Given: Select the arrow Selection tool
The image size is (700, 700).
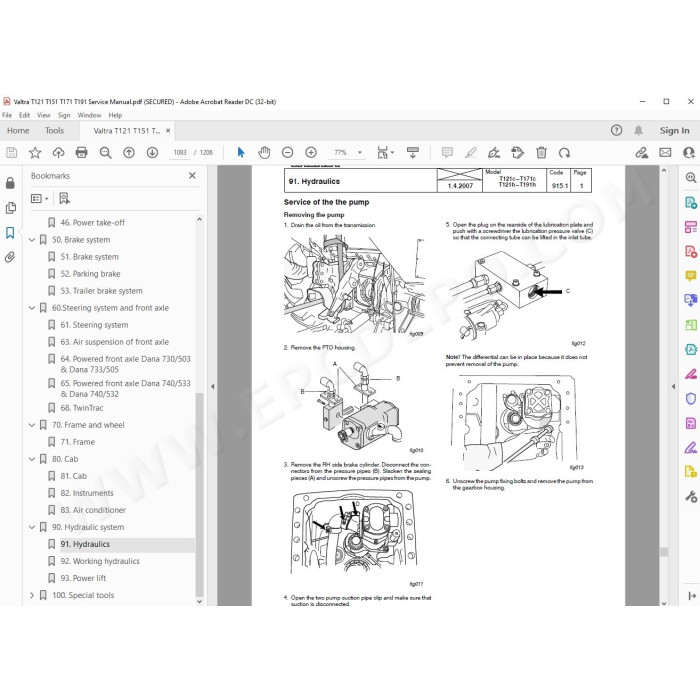Looking at the screenshot, I should point(241,153).
